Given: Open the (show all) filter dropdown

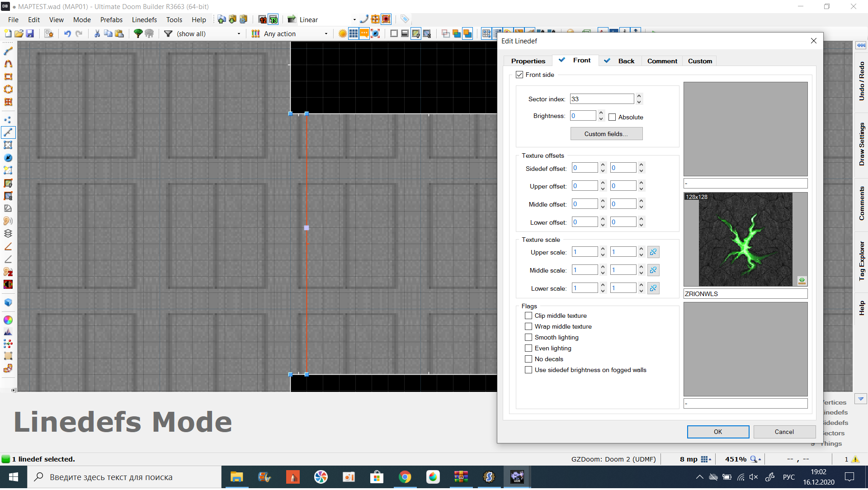Looking at the screenshot, I should [239, 34].
